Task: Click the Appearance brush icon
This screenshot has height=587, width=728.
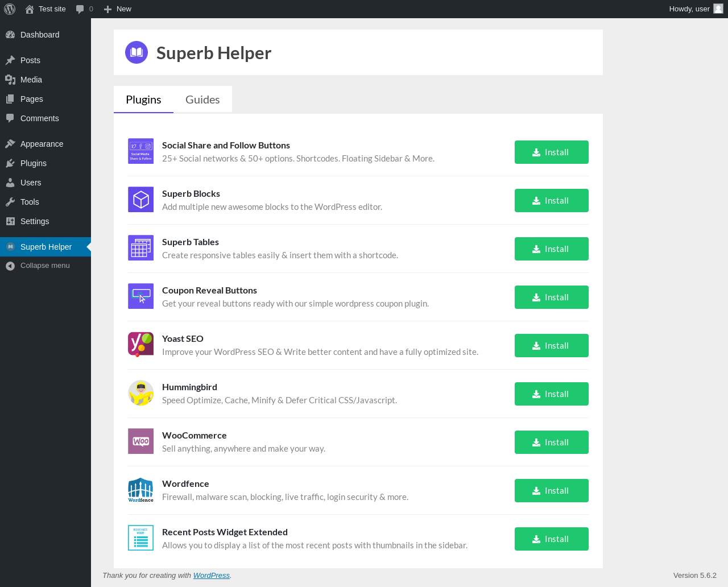Action: pyautogui.click(x=10, y=144)
